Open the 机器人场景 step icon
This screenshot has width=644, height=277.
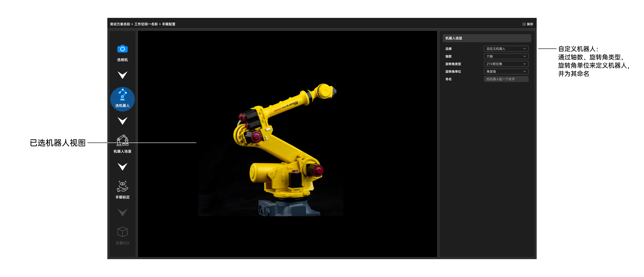point(123,140)
